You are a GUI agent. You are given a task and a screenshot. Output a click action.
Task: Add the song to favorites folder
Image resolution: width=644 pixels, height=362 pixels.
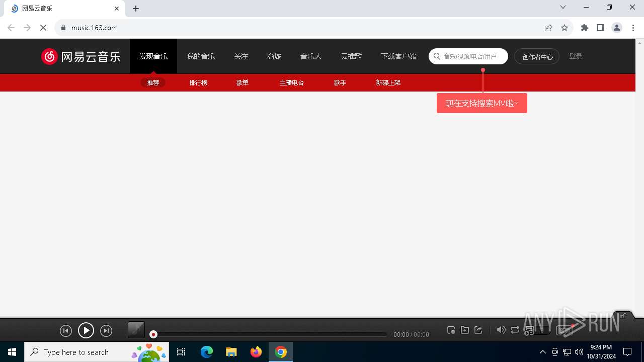coord(465,330)
